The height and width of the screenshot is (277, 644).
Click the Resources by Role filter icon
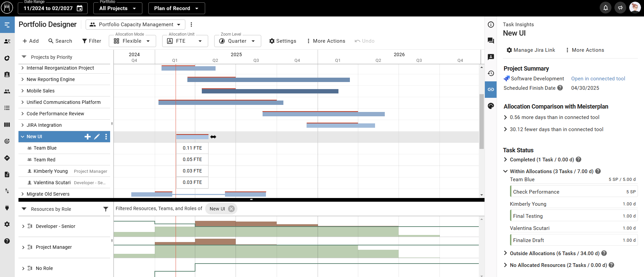point(106,209)
